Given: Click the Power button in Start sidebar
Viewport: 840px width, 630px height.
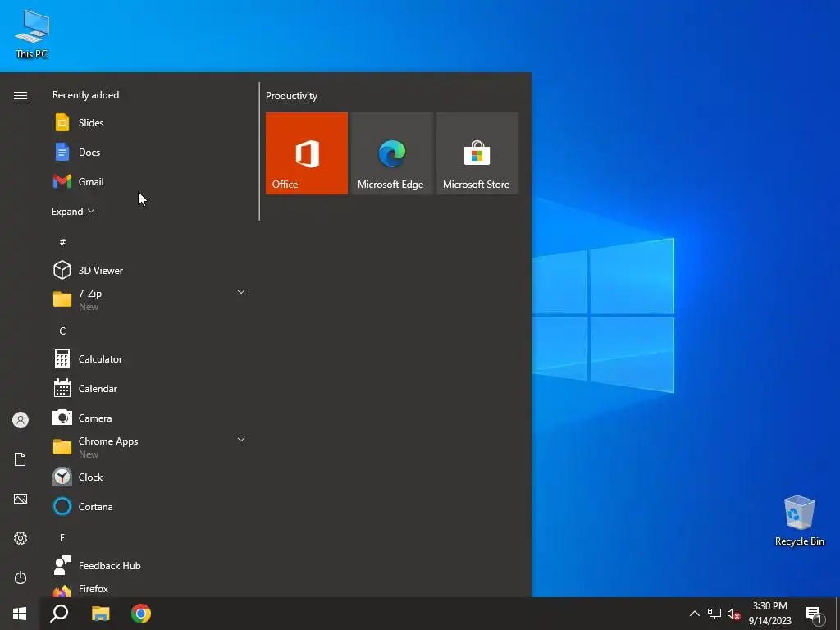Looking at the screenshot, I should coord(21,577).
